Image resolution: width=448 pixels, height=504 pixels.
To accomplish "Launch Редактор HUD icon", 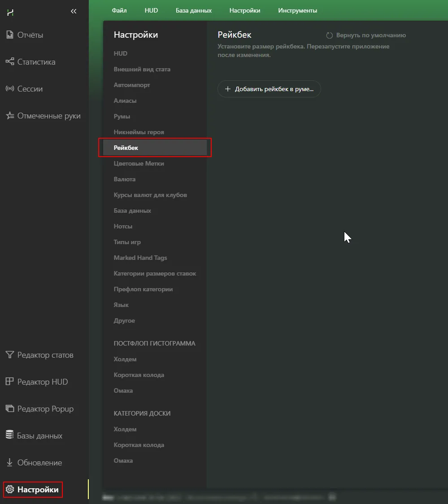I will click(x=10, y=382).
